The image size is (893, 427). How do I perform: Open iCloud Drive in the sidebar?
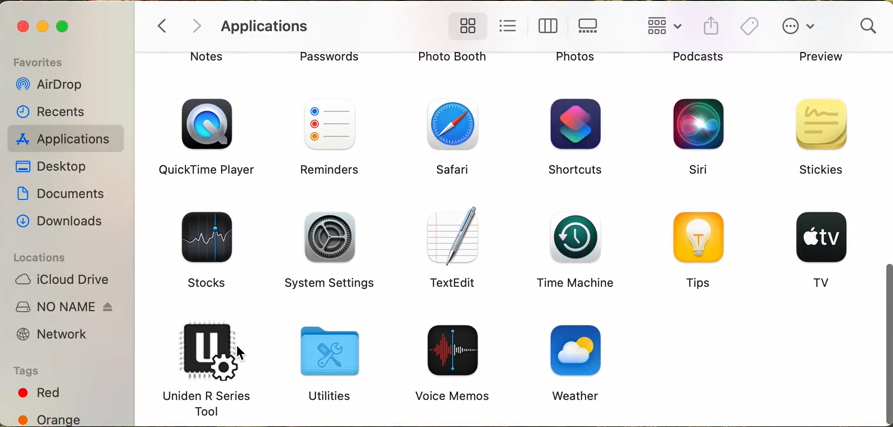pyautogui.click(x=65, y=280)
